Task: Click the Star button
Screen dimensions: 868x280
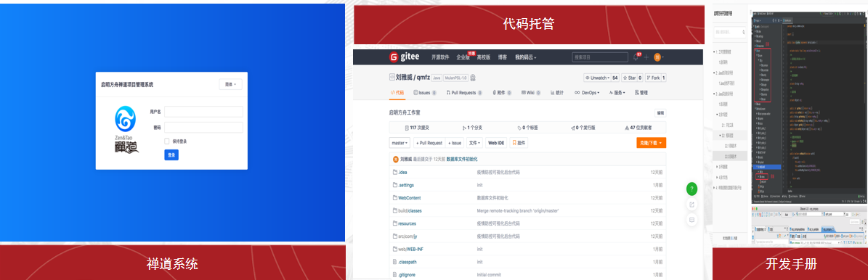Action: tap(632, 78)
